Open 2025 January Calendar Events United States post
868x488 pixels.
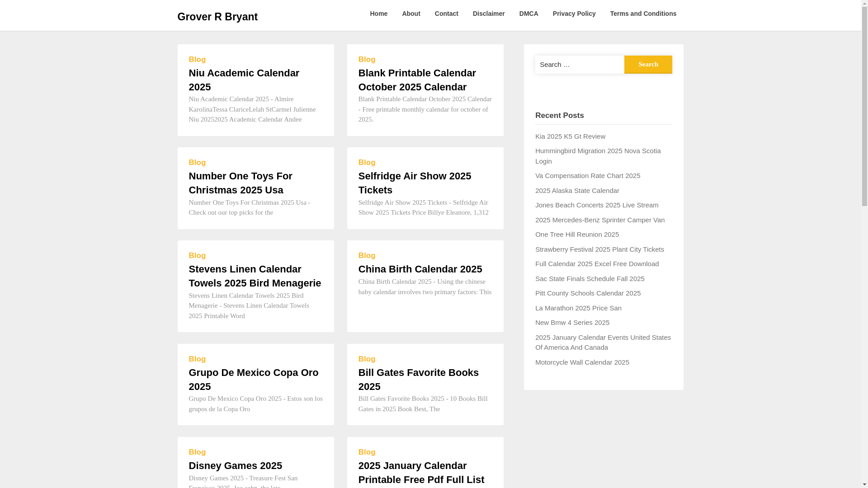603,343
